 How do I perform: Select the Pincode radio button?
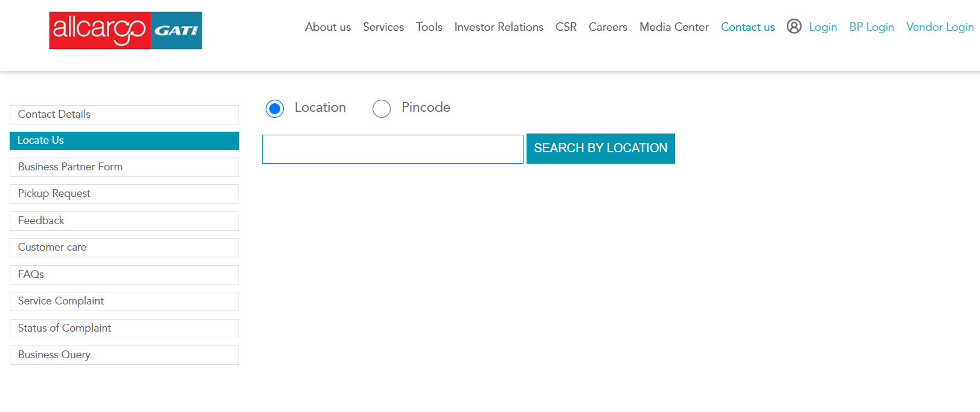tap(382, 109)
